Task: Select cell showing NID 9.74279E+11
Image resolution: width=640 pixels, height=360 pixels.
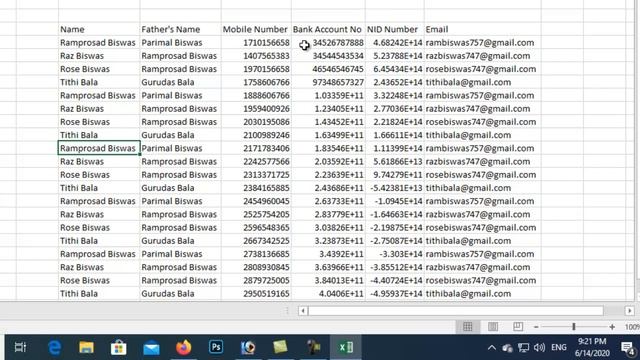Action: point(395,175)
